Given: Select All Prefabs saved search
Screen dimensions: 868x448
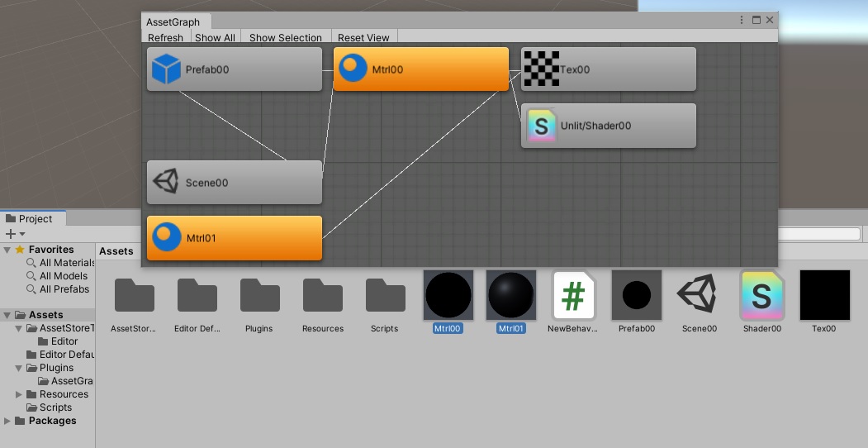Looking at the screenshot, I should tap(58, 289).
